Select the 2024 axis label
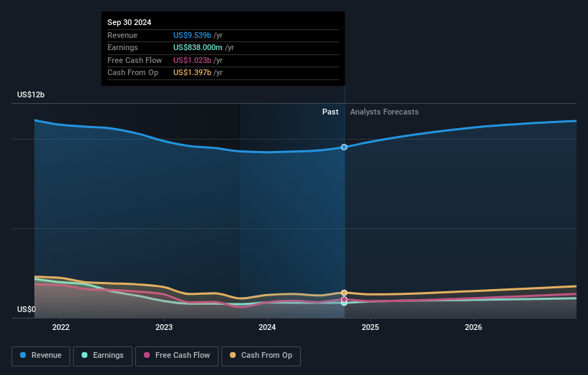The width and height of the screenshot is (588, 375). coord(267,327)
